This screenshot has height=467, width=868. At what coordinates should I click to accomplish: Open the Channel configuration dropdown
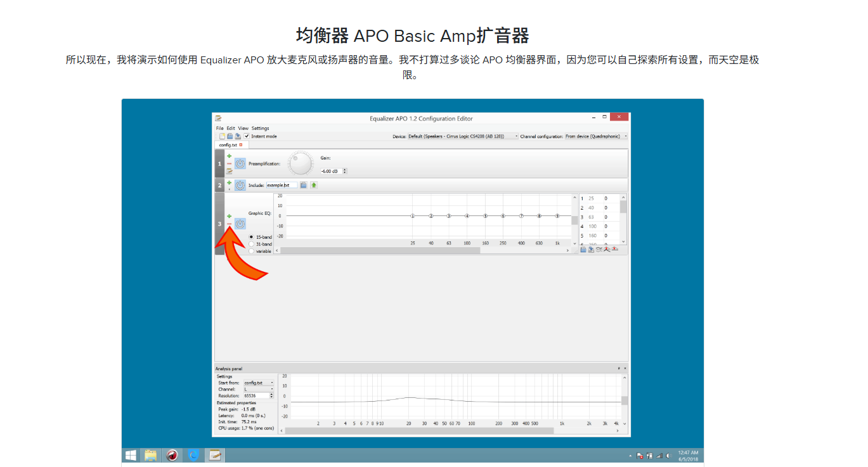[x=596, y=136]
